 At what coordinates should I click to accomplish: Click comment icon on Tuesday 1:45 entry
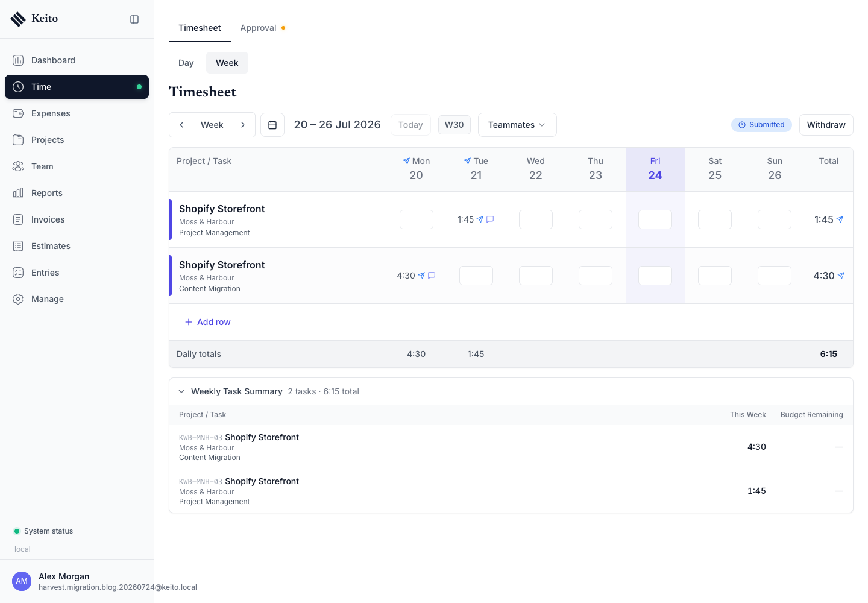[490, 219]
